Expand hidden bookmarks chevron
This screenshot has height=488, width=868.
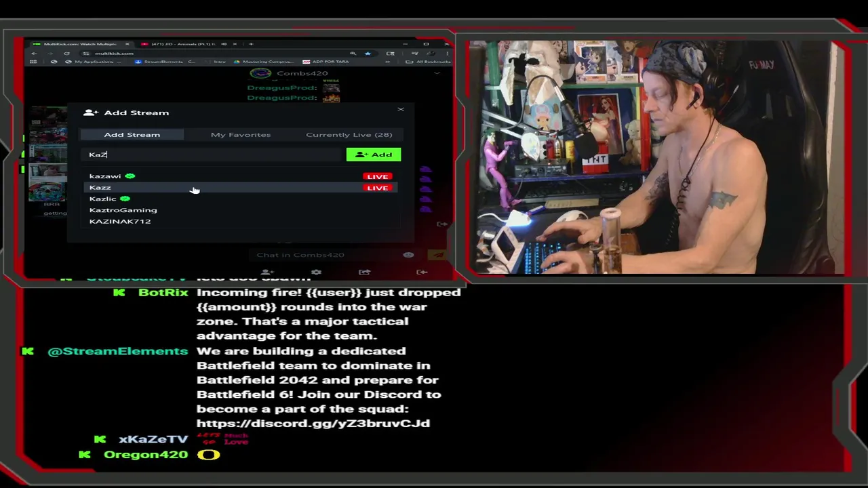pos(388,62)
